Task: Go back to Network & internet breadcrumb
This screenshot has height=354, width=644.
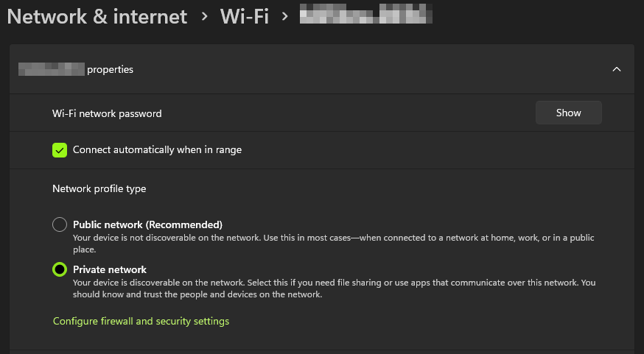Action: (97, 16)
